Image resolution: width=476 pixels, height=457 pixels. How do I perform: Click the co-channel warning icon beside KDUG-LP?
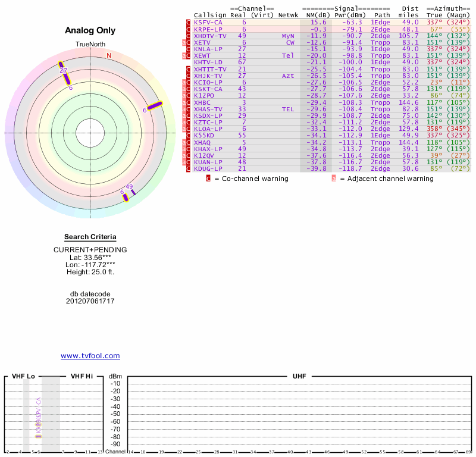[x=189, y=169]
